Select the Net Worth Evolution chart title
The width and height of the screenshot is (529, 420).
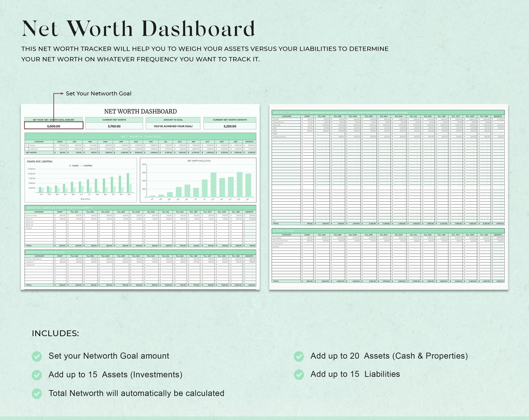[199, 161]
